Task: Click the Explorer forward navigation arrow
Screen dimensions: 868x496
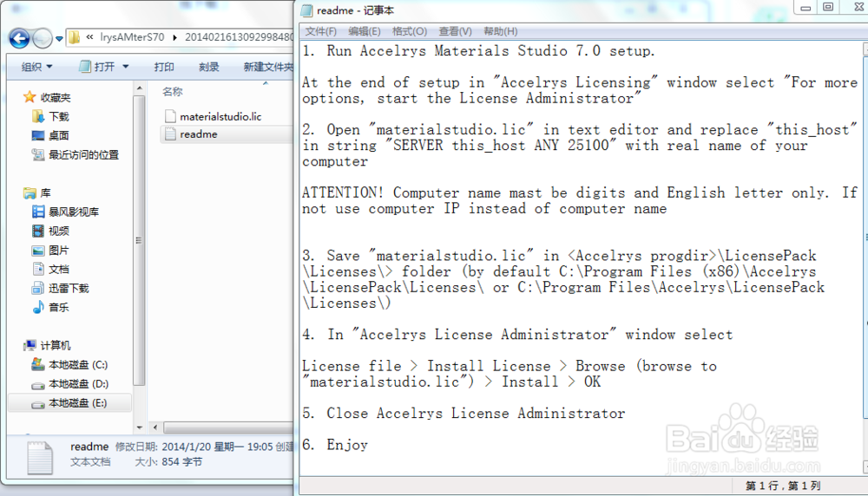Action: 42,38
